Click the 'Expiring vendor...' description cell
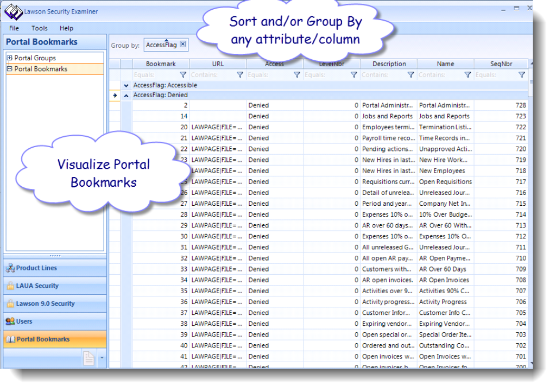 point(389,324)
